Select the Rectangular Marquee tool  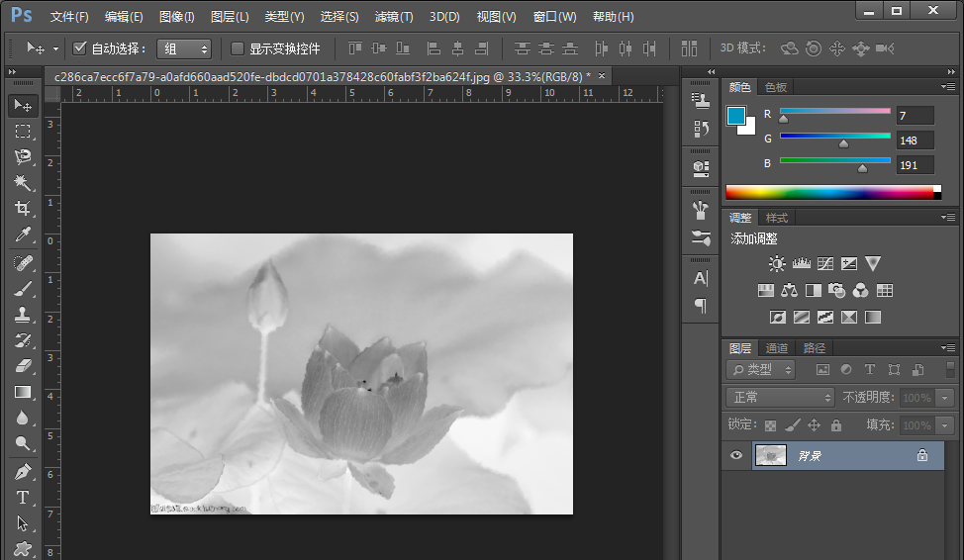[x=23, y=131]
